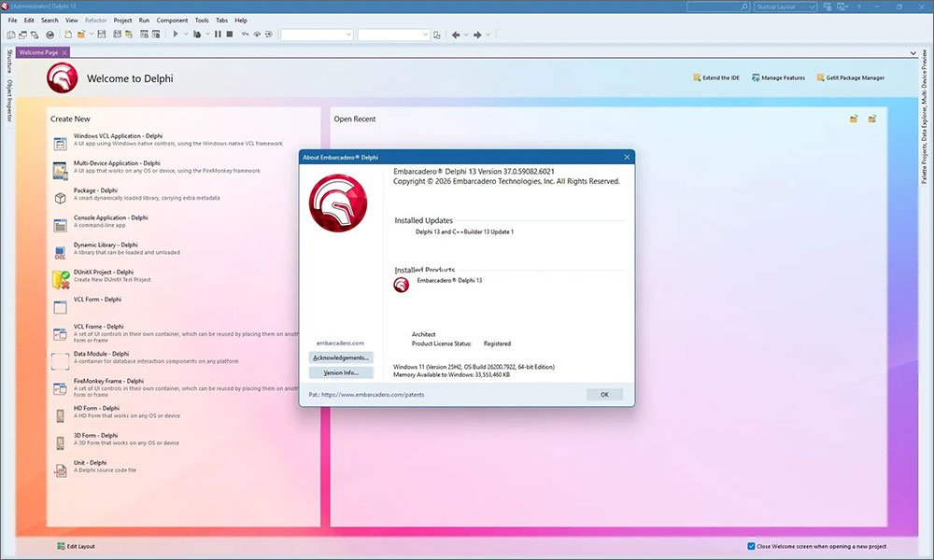Click the New Items toolbar icon
The image size is (934, 560).
(67, 35)
